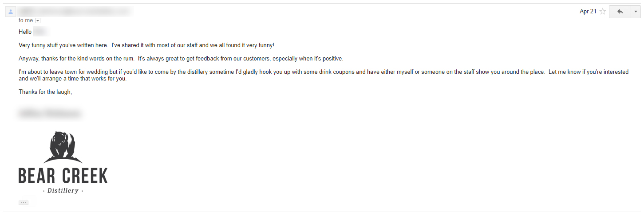Click the BEAR CREEK wordmark
This screenshot has width=644, height=213.
(x=63, y=176)
